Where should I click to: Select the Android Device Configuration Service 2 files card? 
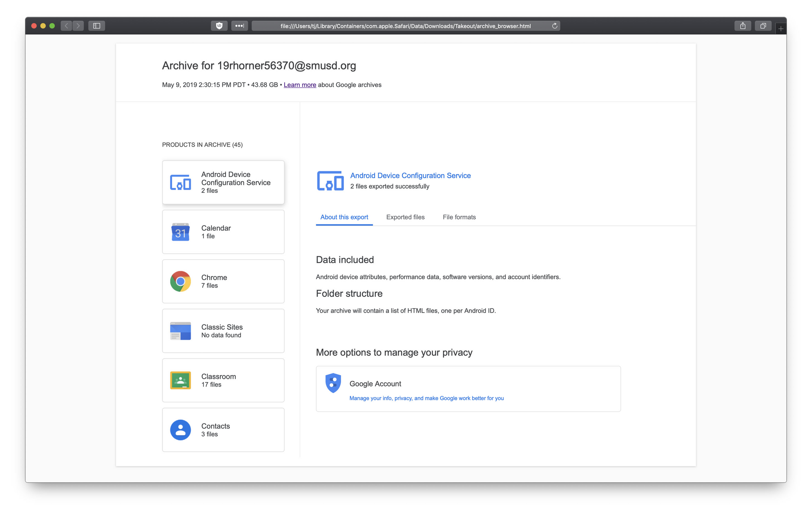tap(223, 182)
